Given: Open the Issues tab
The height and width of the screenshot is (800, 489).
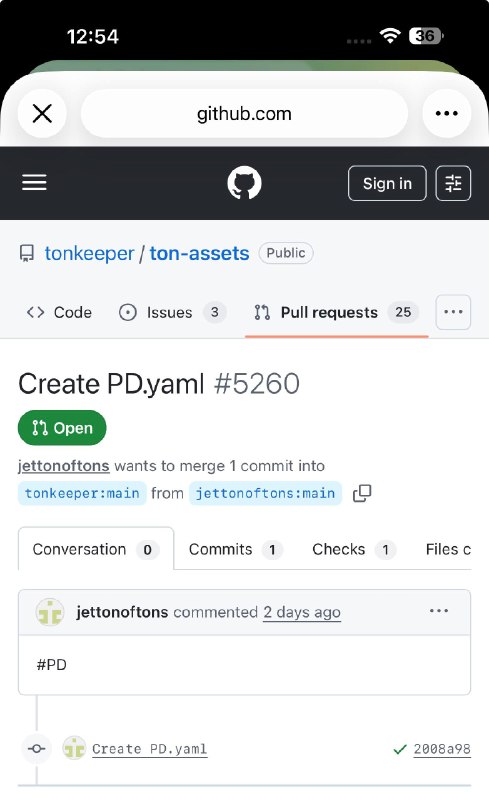Looking at the screenshot, I should (172, 312).
